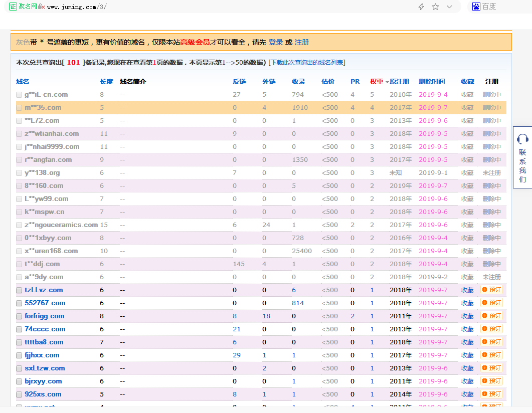Viewport: 532px width, 413px height.
Task: Open the 74cccc.com domain link
Action: click(x=45, y=329)
